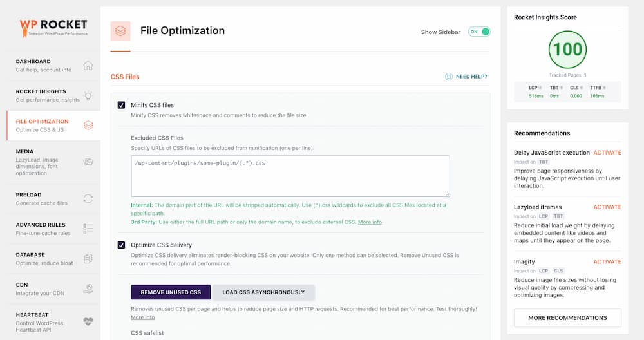Click the Heartbeat heart icon
This screenshot has height=340, width=644.
(x=88, y=321)
